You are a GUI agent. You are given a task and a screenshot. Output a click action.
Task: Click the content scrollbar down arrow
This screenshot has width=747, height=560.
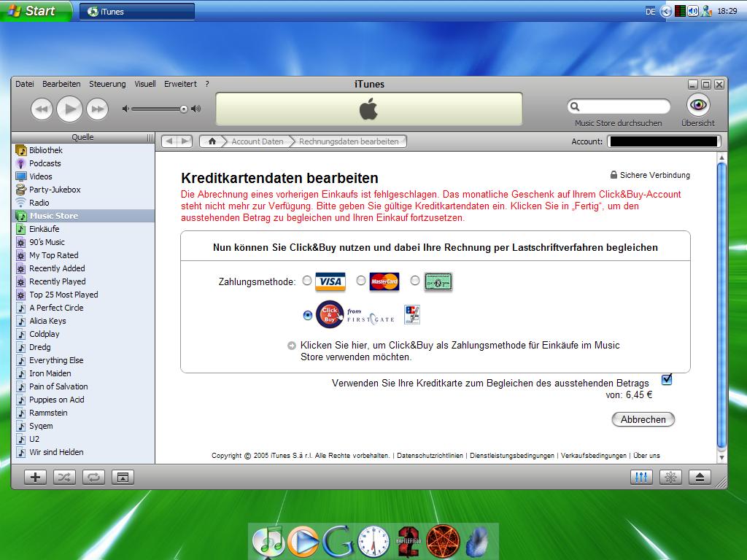click(721, 458)
